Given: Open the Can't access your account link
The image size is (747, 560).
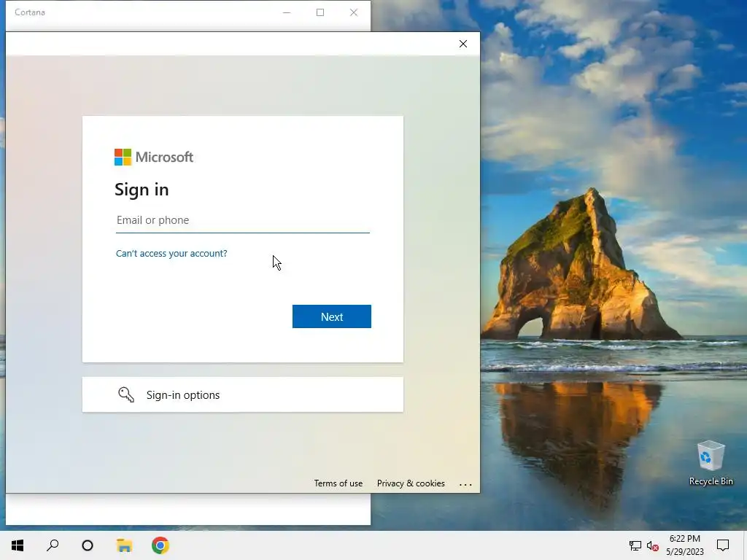Looking at the screenshot, I should [x=171, y=253].
